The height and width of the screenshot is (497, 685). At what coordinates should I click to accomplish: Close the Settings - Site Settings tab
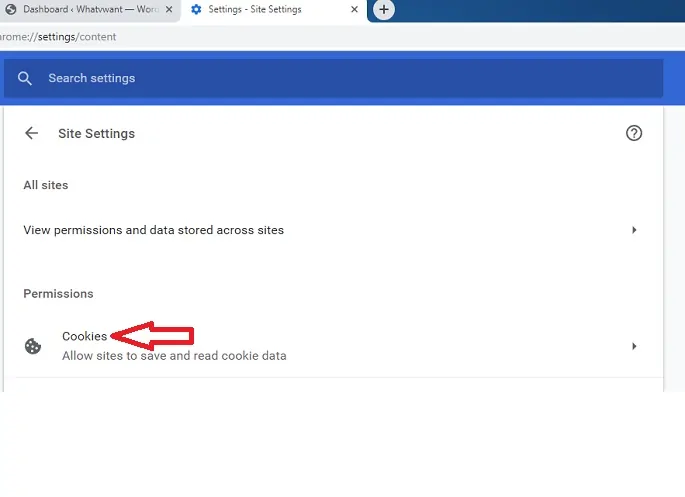click(353, 10)
